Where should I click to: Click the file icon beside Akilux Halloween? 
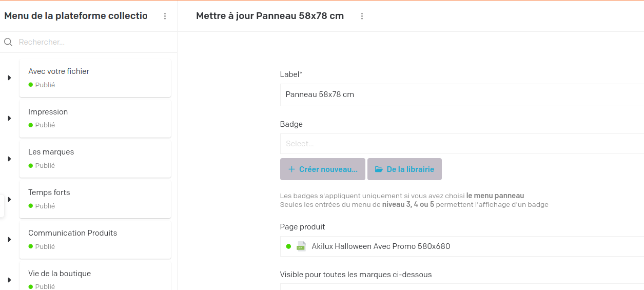[x=301, y=246]
